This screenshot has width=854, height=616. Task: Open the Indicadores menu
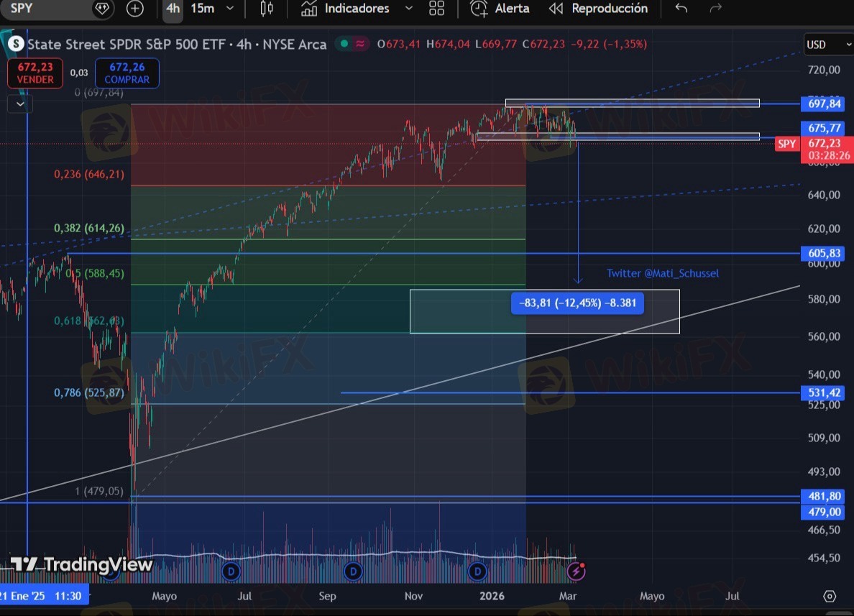pyautogui.click(x=345, y=8)
